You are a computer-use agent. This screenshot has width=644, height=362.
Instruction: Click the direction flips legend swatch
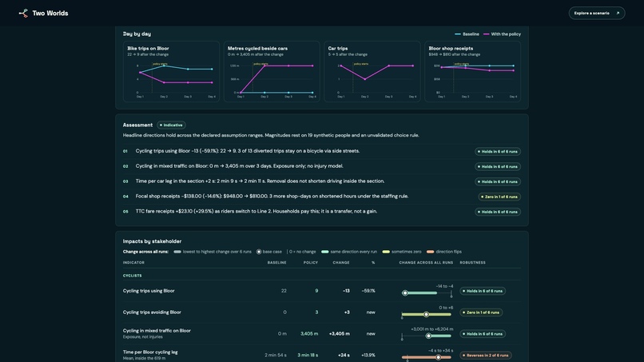(430, 252)
